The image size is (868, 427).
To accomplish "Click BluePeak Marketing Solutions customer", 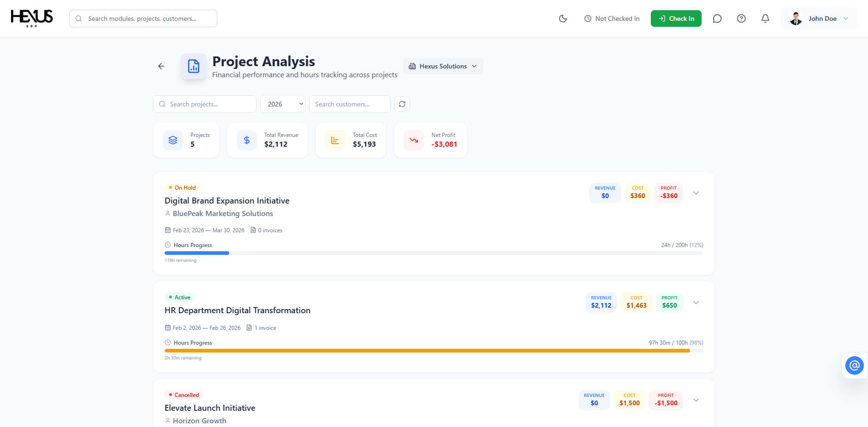I will pos(223,214).
